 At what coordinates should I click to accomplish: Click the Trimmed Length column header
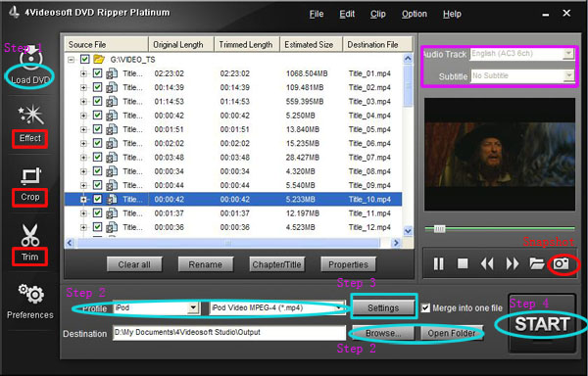[x=246, y=45]
